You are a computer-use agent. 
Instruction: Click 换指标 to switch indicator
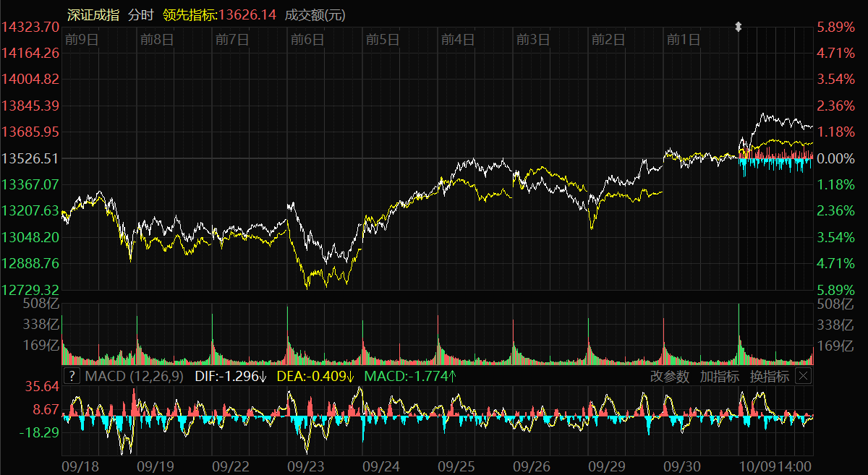pyautogui.click(x=769, y=376)
